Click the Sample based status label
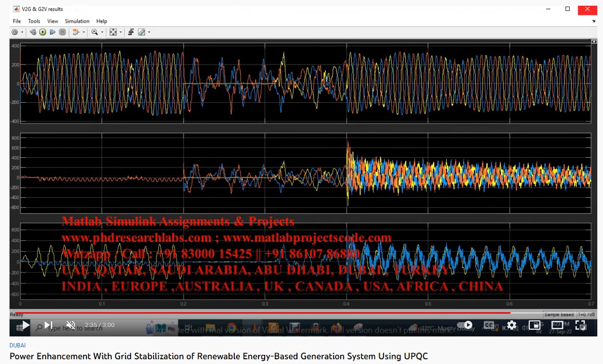 click(559, 315)
